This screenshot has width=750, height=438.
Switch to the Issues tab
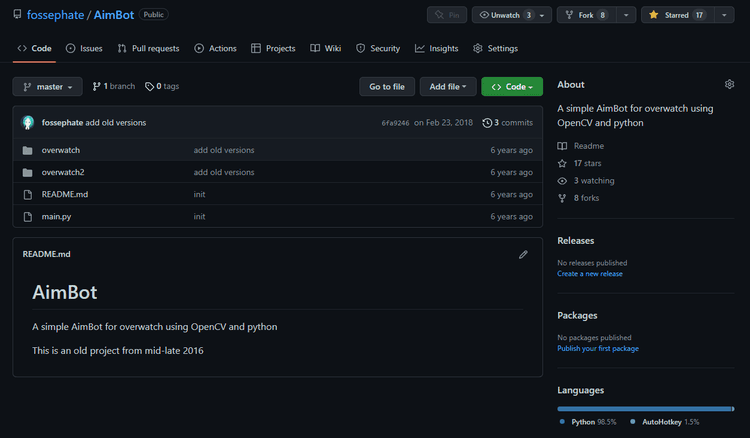click(x=84, y=48)
